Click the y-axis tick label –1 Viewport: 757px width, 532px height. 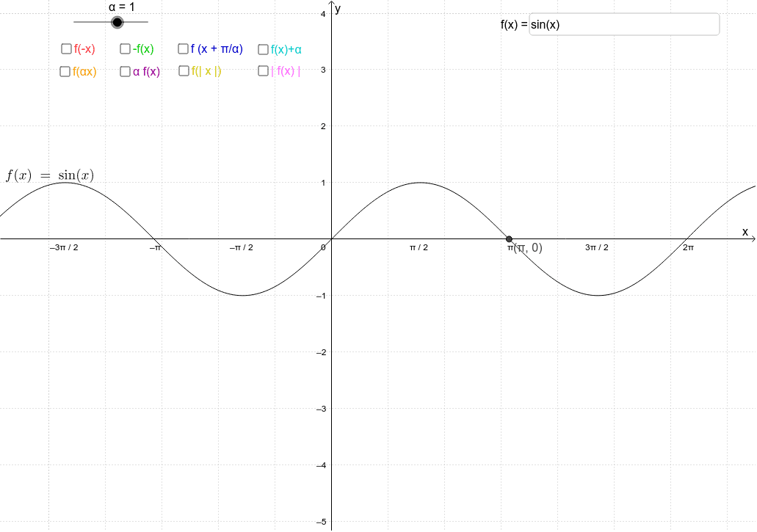click(321, 296)
